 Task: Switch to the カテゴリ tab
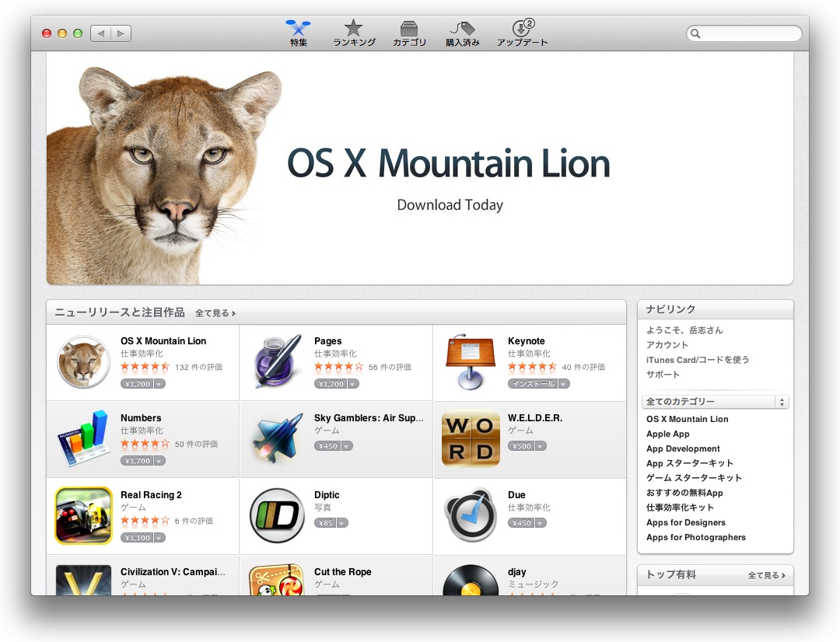pyautogui.click(x=409, y=33)
